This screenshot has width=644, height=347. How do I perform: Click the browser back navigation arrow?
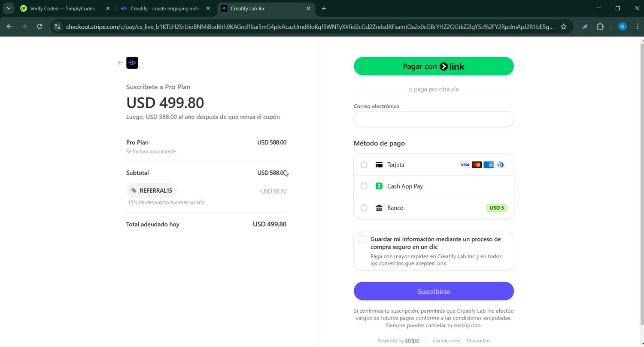tap(9, 27)
